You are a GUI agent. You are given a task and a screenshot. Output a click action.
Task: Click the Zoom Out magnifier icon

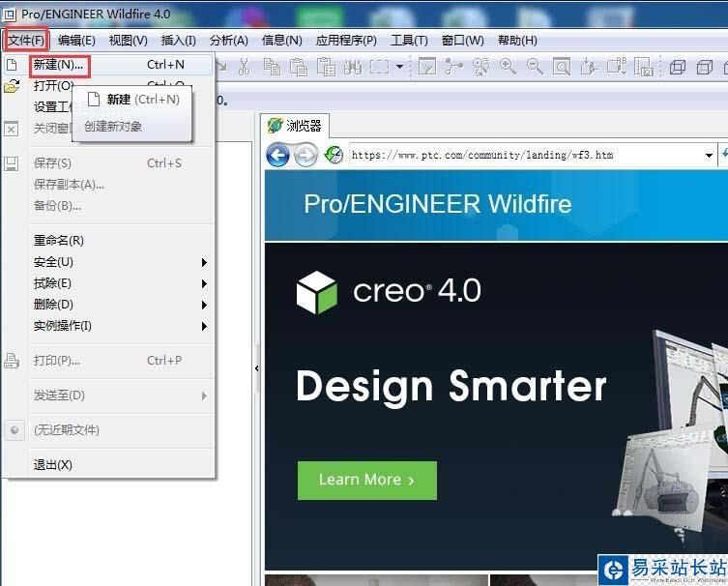(535, 67)
